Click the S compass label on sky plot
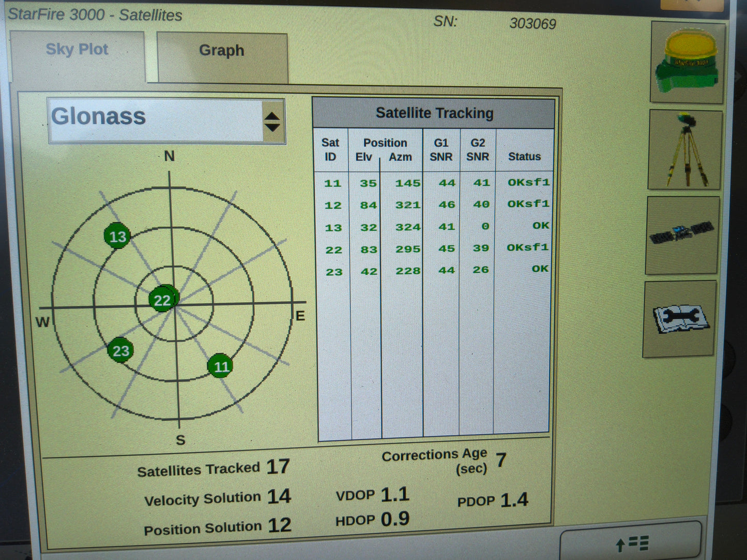The height and width of the screenshot is (560, 747). coord(180,440)
